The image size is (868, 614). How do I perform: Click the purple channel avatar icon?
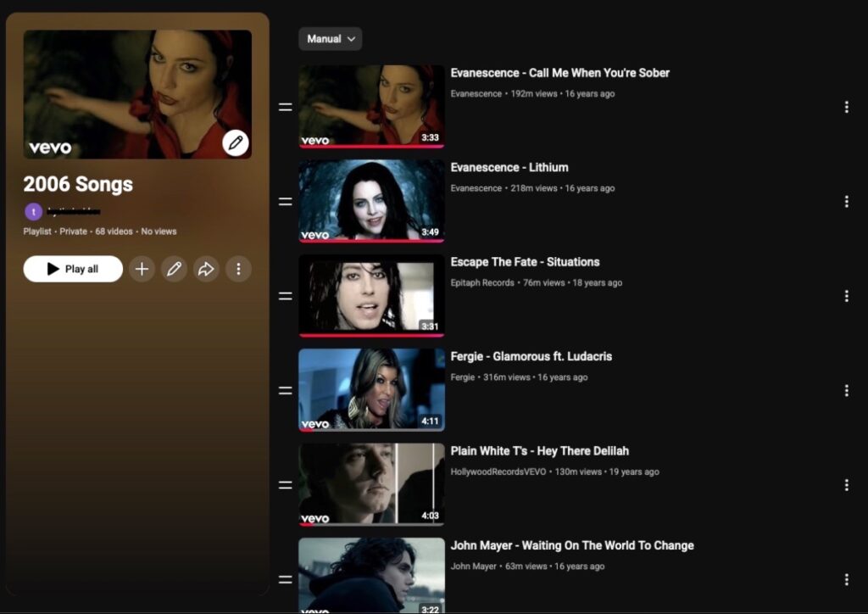tap(33, 211)
